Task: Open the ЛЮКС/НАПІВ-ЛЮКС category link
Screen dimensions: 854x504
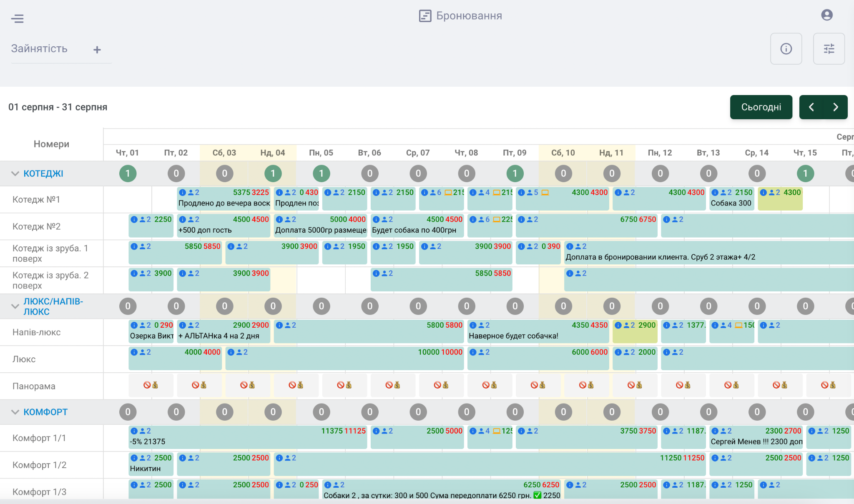Action: click(x=53, y=306)
